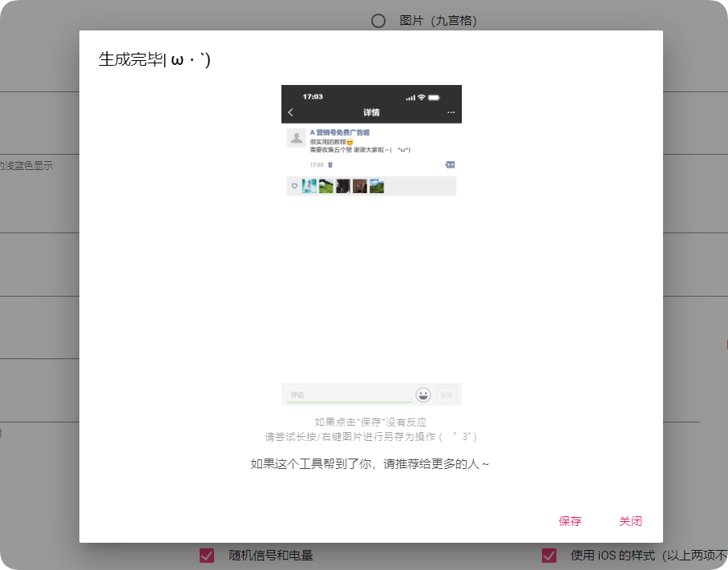Click the wifi icon in preview status bar

pos(421,98)
